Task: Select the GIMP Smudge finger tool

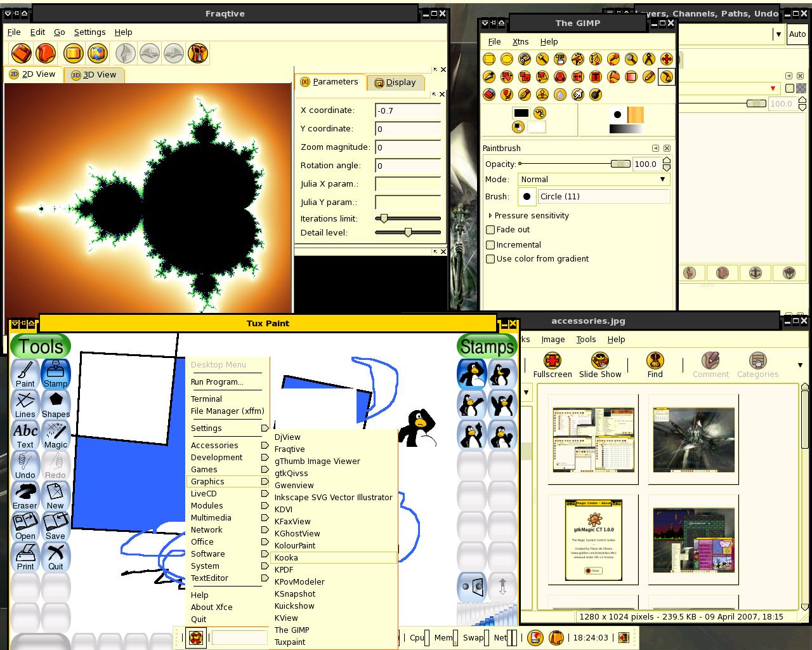Action: pyautogui.click(x=578, y=95)
